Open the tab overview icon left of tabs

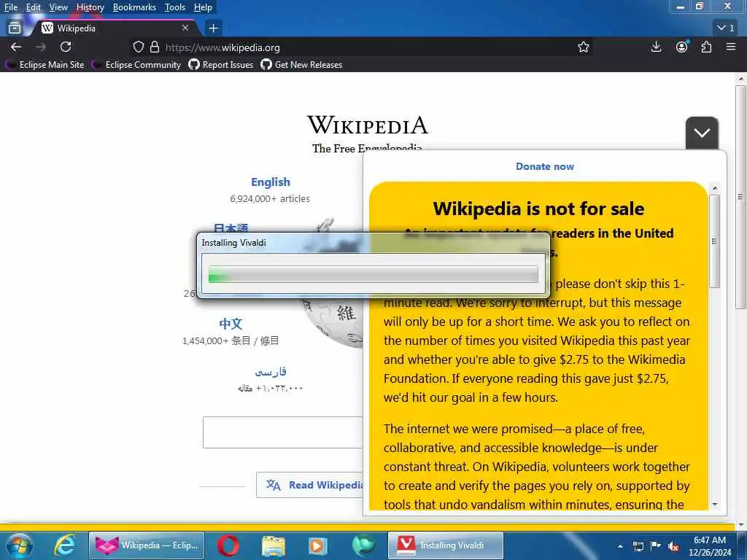click(x=15, y=28)
